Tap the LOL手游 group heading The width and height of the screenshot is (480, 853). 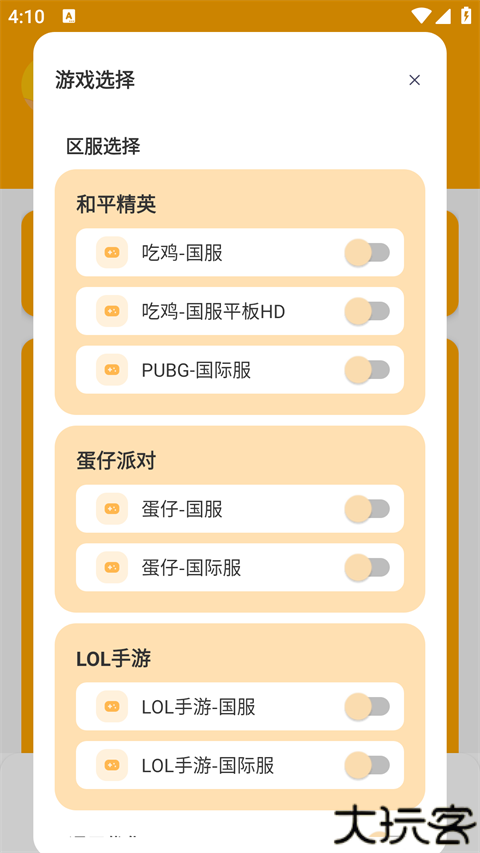click(114, 658)
